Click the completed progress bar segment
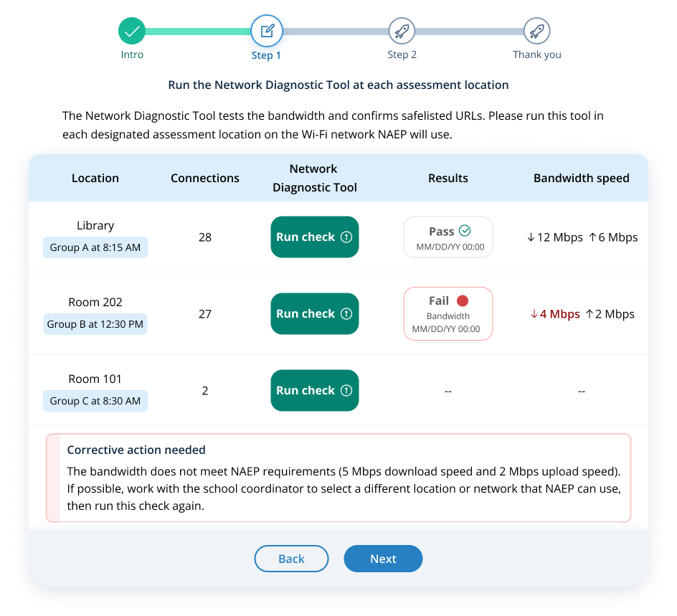 198,32
